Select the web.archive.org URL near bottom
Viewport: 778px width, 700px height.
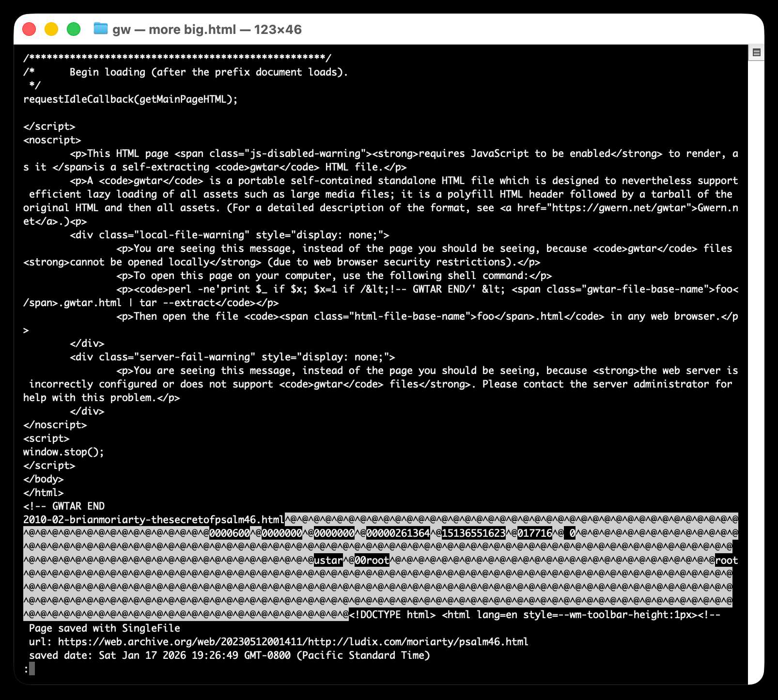click(291, 641)
